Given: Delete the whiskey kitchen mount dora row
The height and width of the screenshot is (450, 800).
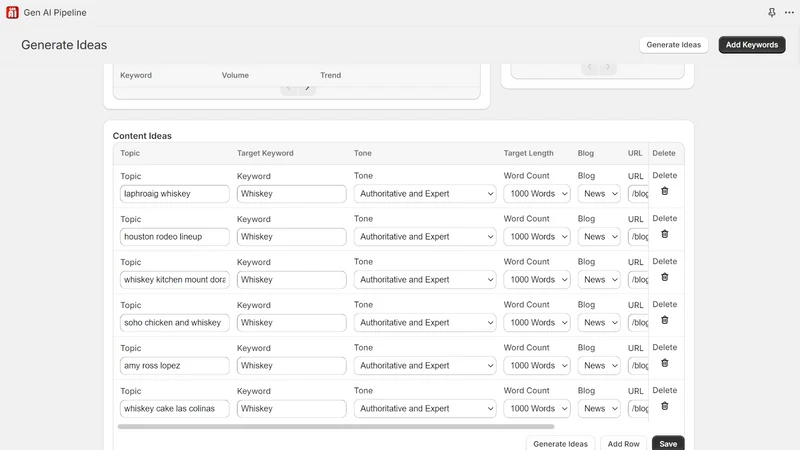Looking at the screenshot, I should point(664,277).
